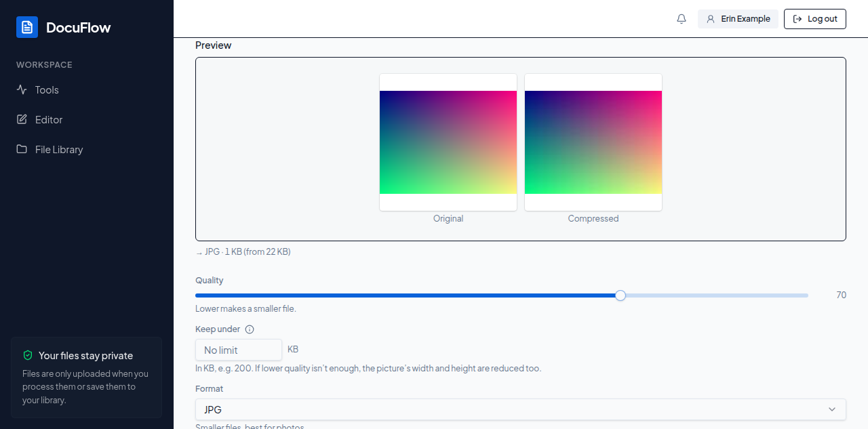Viewport: 868px width, 429px height.
Task: Click the Format label
Action: tap(210, 389)
